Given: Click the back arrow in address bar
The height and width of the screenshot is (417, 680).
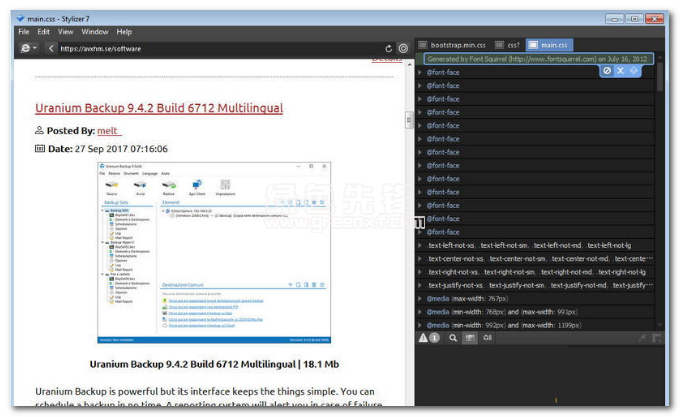Looking at the screenshot, I should tap(52, 48).
